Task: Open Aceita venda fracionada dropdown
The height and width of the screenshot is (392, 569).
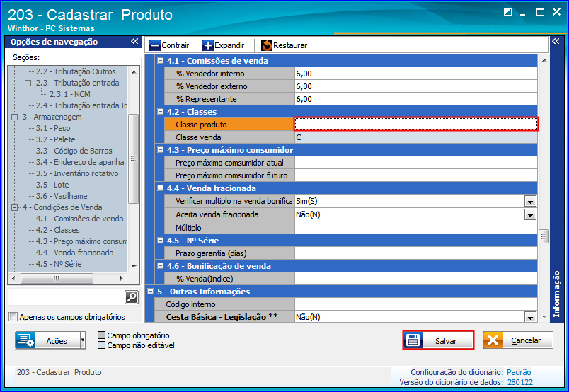Action: (530, 214)
